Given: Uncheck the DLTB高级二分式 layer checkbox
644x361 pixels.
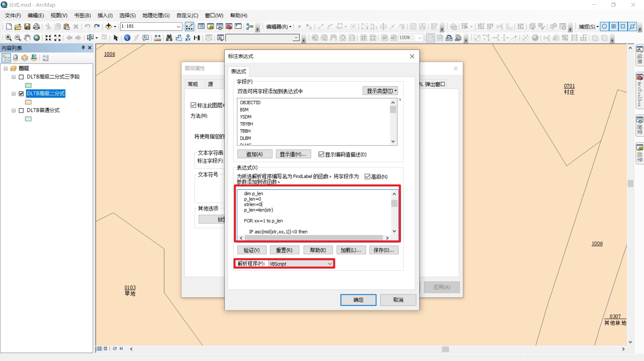Looking at the screenshot, I should [x=21, y=94].
